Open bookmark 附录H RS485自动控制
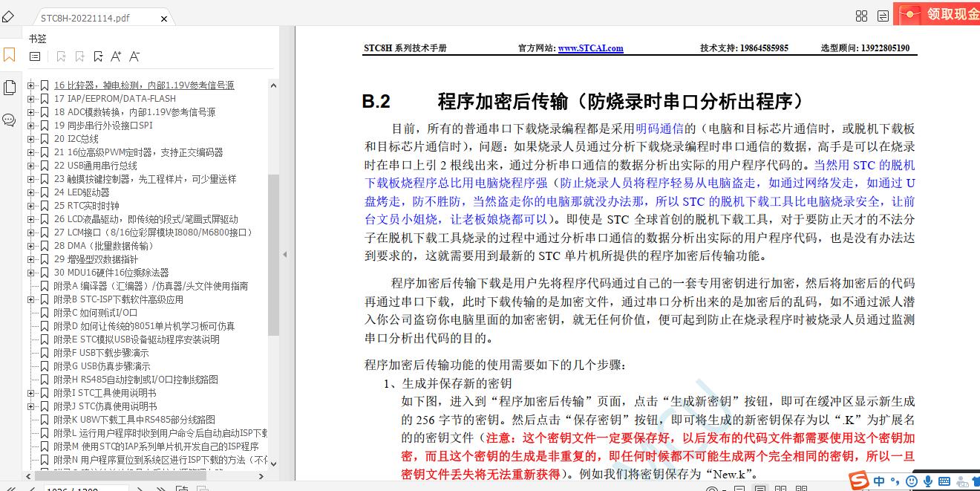The image size is (980, 491). click(x=136, y=380)
